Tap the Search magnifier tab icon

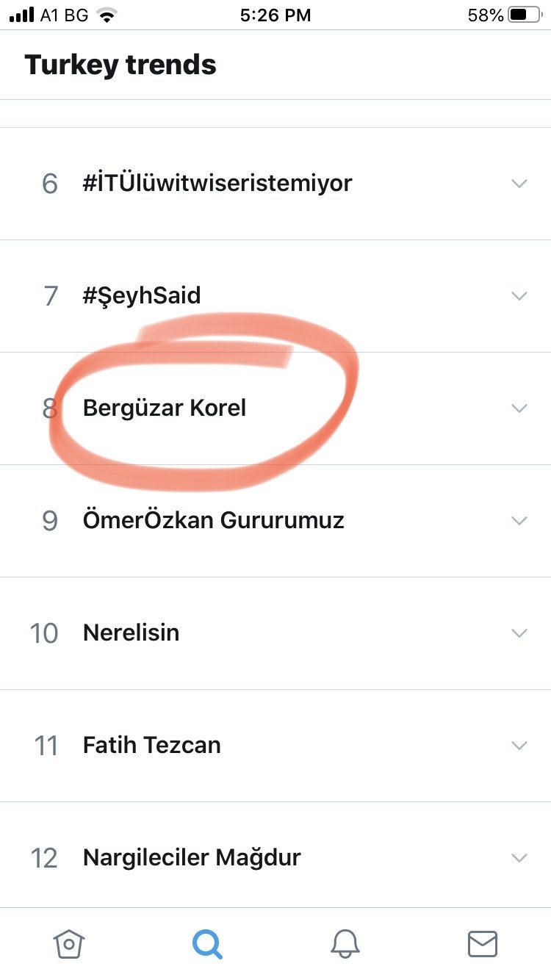[206, 943]
